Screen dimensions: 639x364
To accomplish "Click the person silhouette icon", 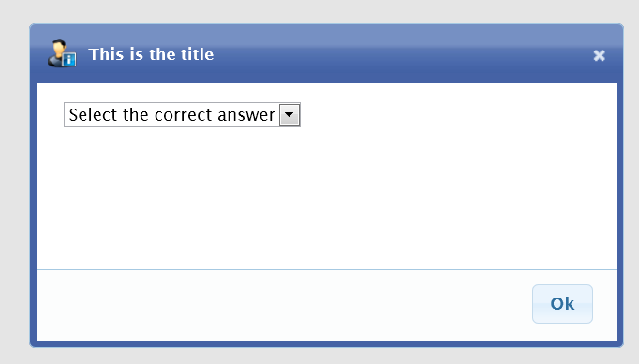I will [56, 52].
